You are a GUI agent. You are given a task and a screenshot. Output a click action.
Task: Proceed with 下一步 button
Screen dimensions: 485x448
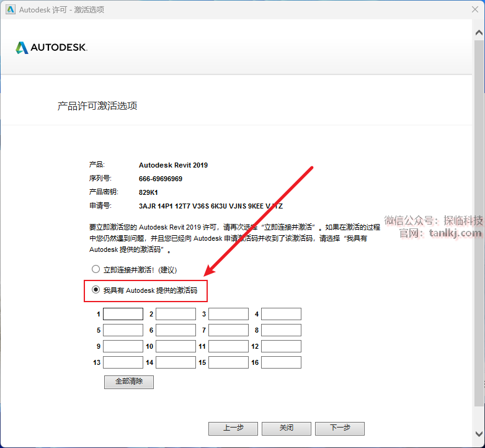tap(340, 429)
